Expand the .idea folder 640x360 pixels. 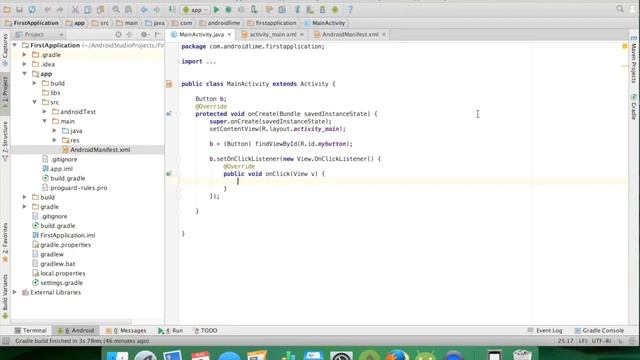[x=24, y=64]
